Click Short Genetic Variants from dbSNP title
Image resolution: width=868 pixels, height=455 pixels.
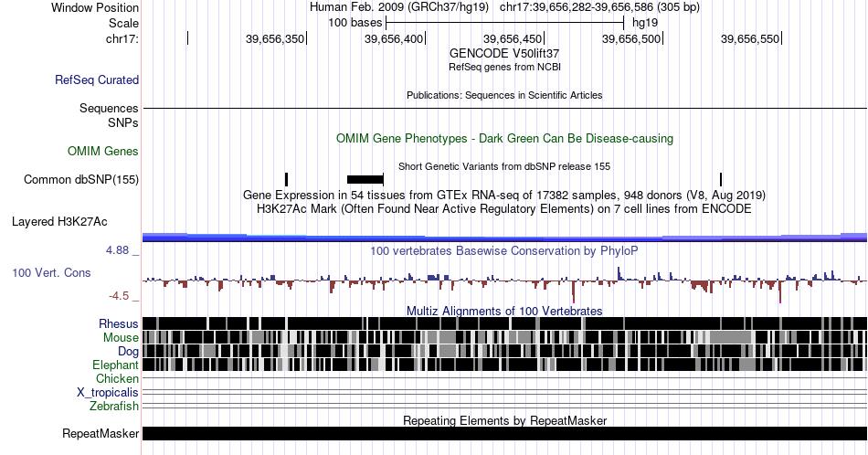tap(504, 166)
